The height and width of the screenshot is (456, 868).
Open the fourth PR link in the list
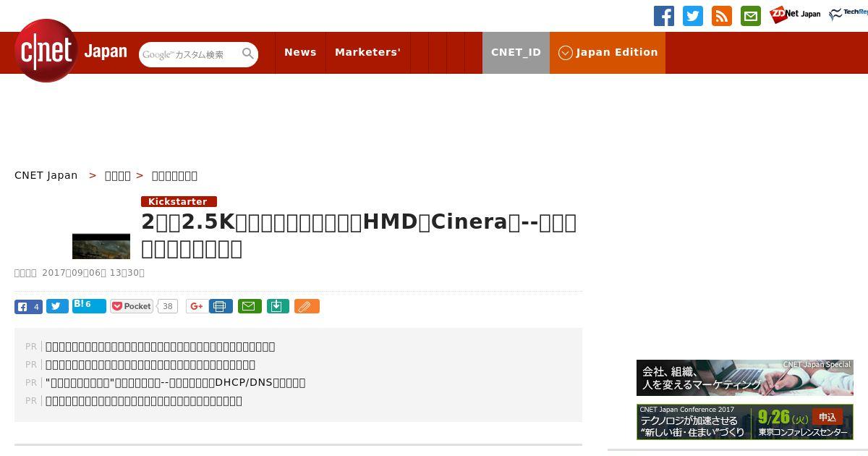[x=144, y=400]
